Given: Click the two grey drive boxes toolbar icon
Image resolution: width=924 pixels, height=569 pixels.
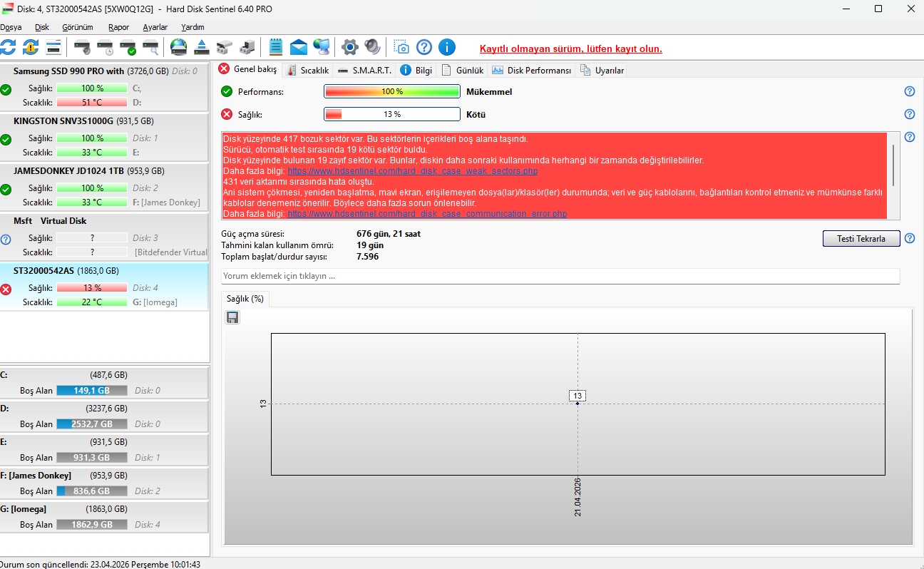Looking at the screenshot, I should (225, 48).
